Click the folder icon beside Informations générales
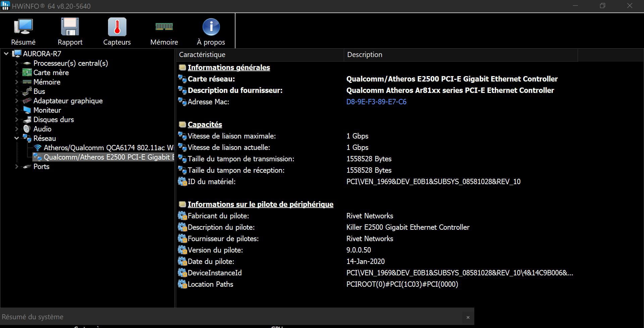 (182, 67)
